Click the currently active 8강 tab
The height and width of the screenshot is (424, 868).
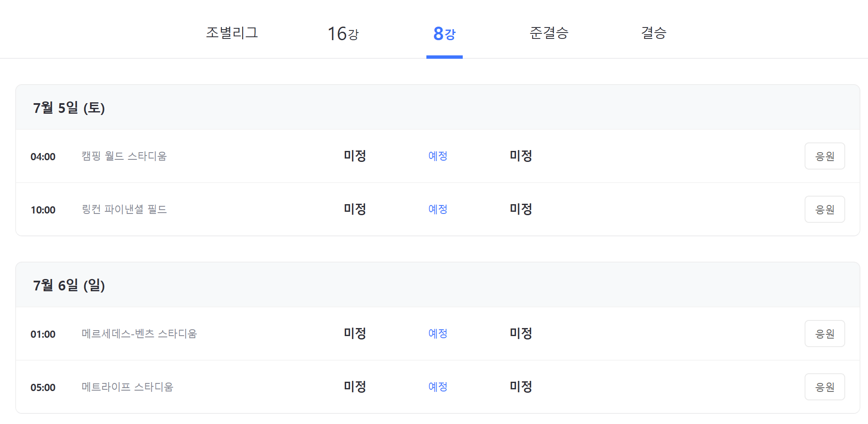click(444, 33)
